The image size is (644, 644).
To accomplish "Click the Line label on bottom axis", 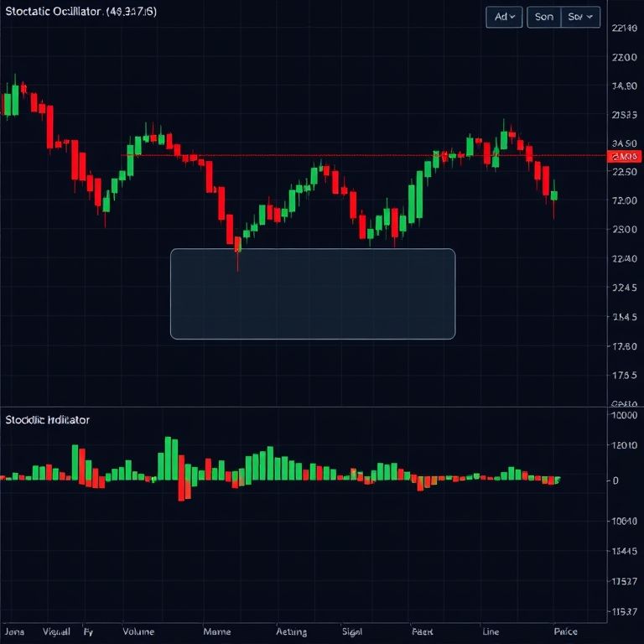I will [491, 631].
